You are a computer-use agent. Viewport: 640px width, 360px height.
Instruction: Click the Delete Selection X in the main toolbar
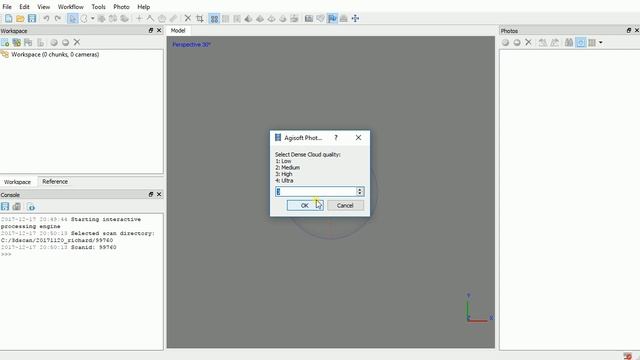click(x=188, y=18)
